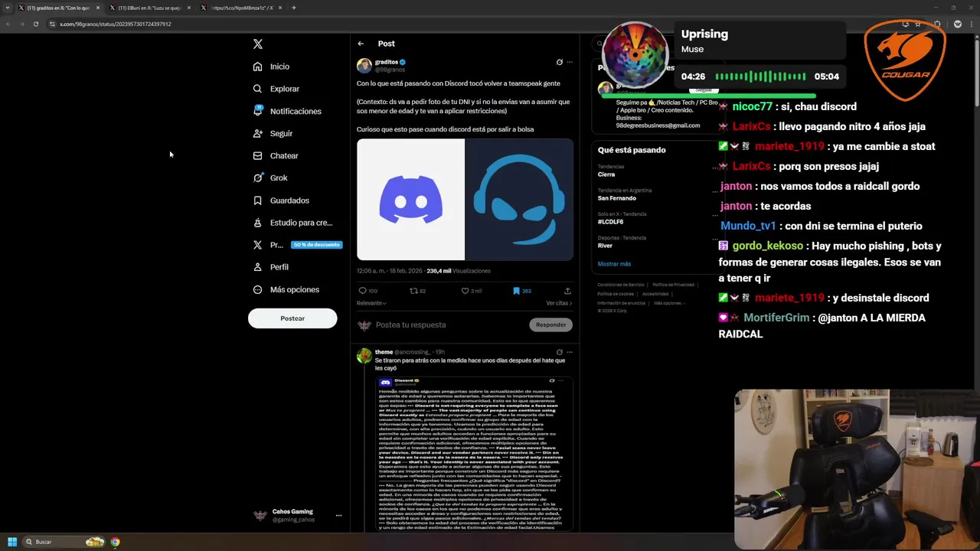Screen dimensions: 980x551
Task: Click theme's reply avatar
Action: 364,356
